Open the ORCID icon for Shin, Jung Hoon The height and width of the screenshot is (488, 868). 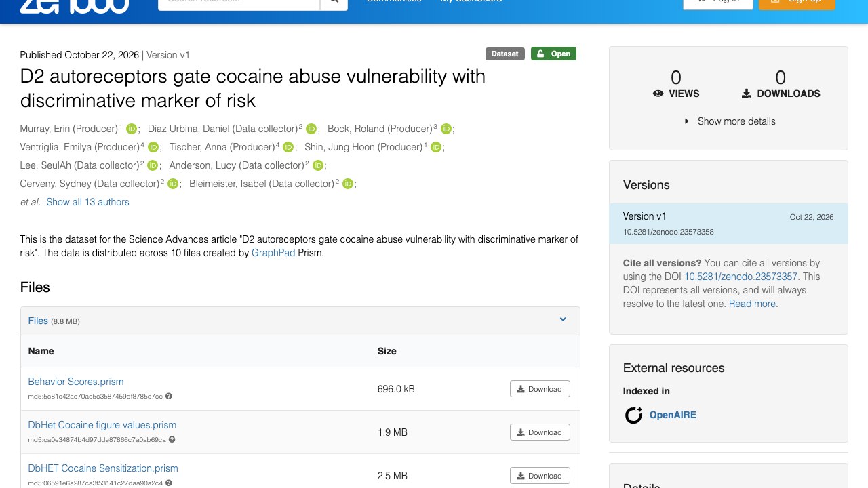point(436,147)
